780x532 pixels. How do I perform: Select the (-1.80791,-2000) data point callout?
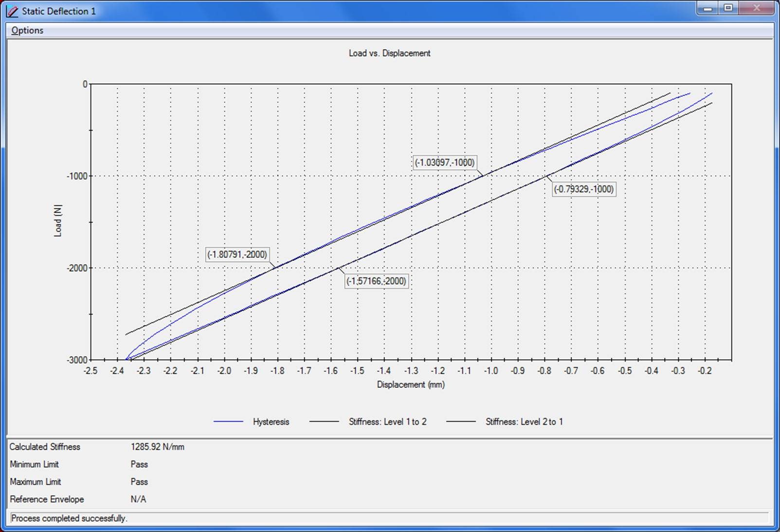237,255
